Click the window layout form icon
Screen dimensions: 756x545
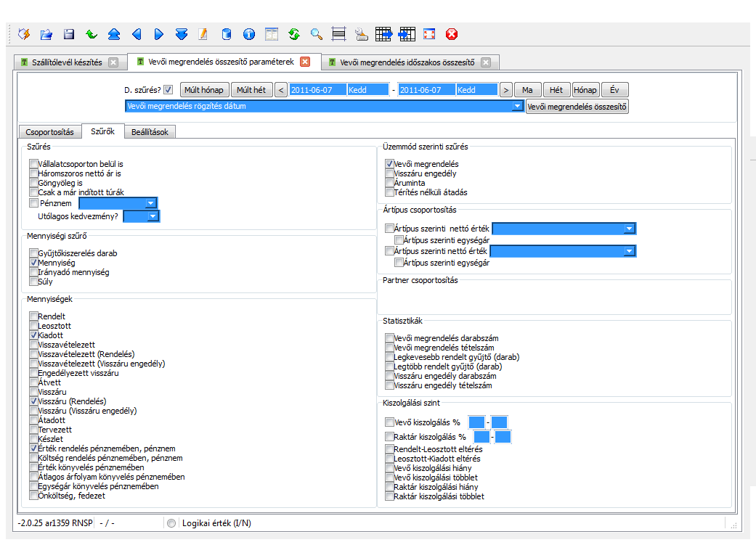272,34
